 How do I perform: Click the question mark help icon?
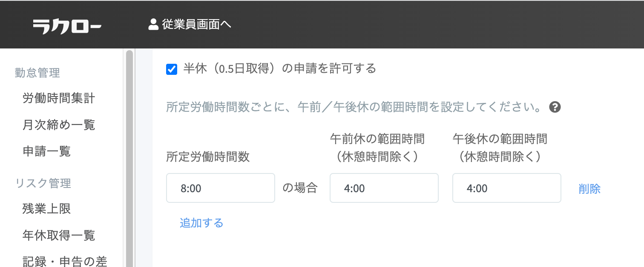[x=555, y=107]
